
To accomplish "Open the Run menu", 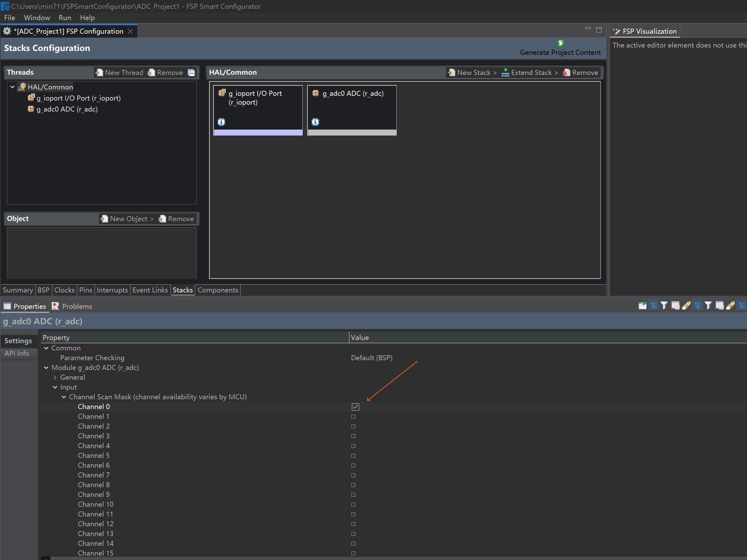I will click(x=65, y=18).
